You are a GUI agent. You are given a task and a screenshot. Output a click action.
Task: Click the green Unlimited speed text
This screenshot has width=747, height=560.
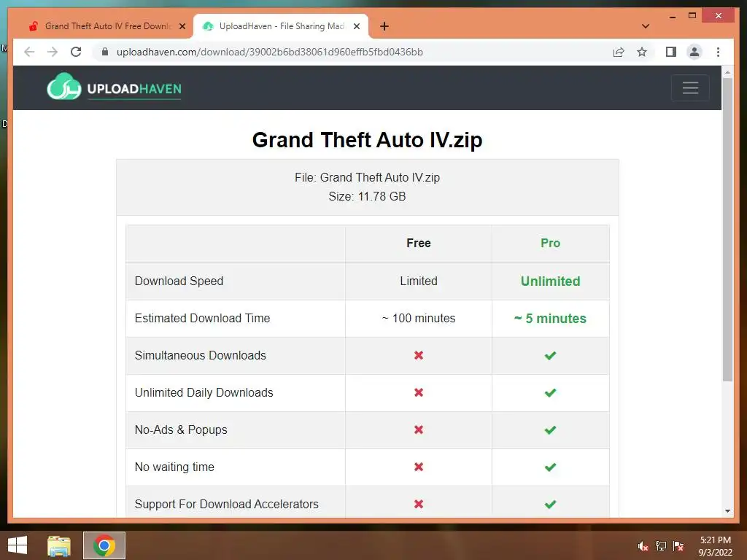click(x=550, y=281)
